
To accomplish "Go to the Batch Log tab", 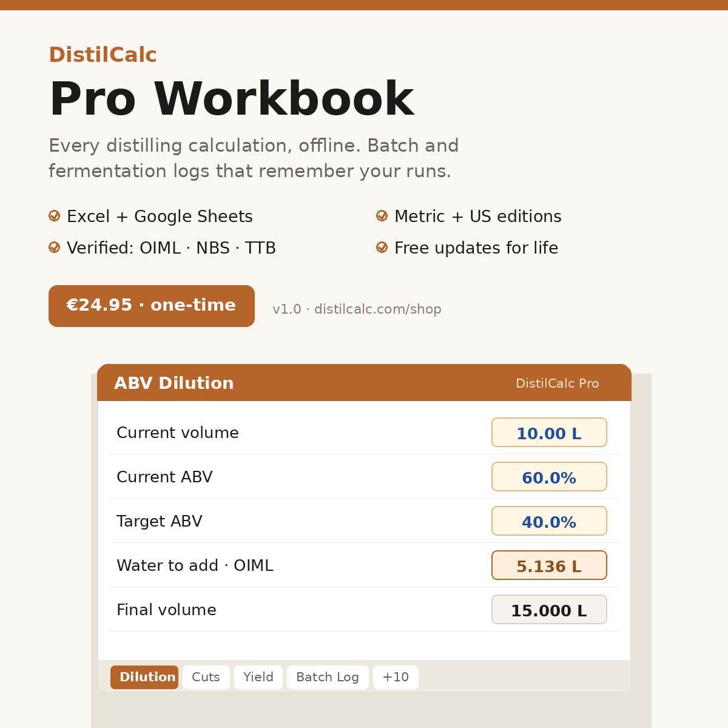I will coord(328,677).
